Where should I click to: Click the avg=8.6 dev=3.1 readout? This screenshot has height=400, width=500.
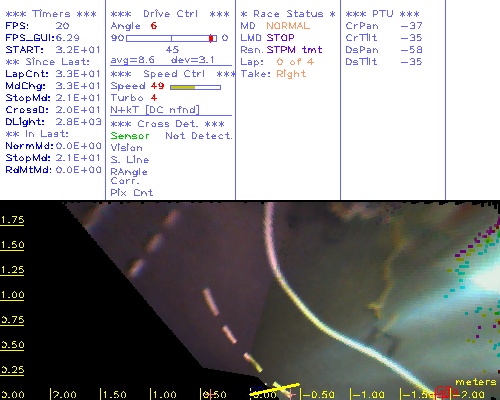tap(162, 60)
